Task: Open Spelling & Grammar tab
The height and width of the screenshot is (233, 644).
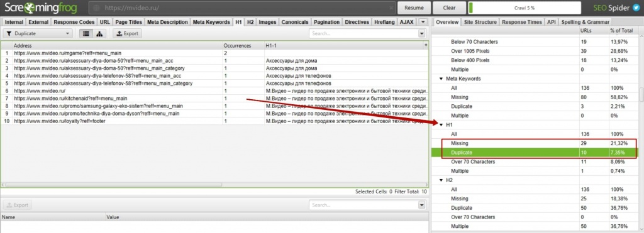Action: 585,22
